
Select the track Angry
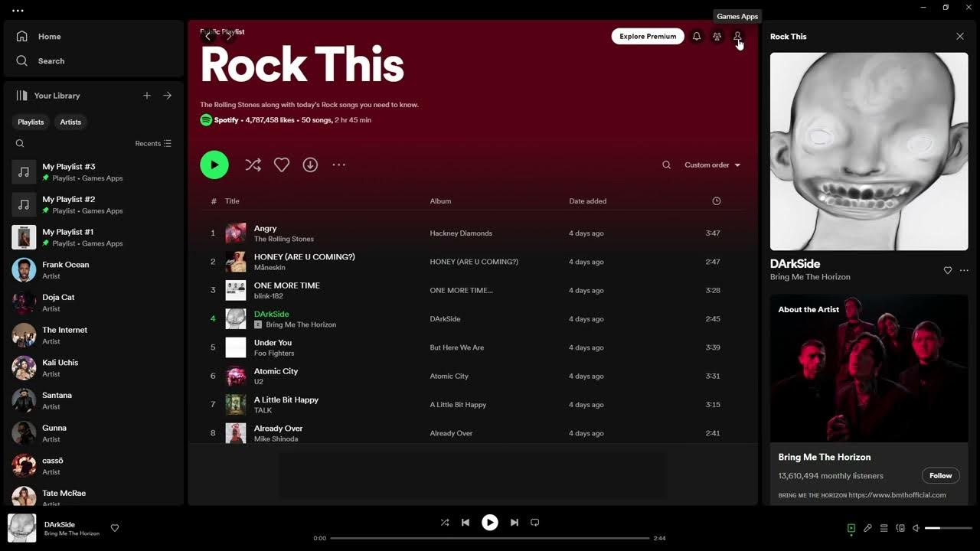(266, 228)
